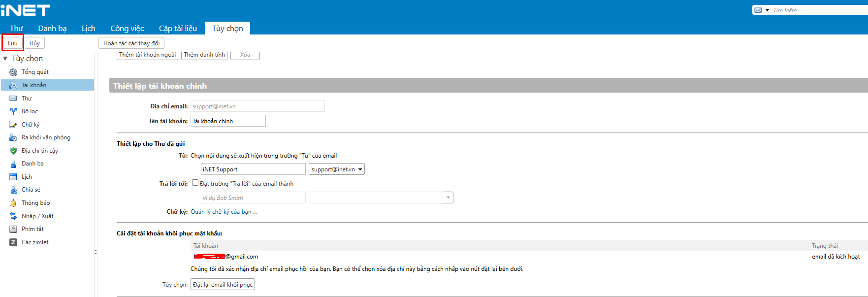Click the Xóa button

pyautogui.click(x=245, y=55)
